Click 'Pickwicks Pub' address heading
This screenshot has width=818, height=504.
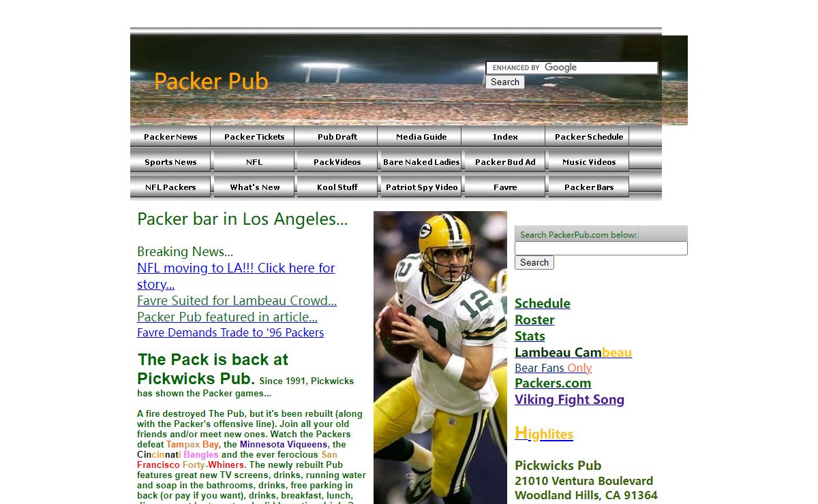(x=558, y=465)
